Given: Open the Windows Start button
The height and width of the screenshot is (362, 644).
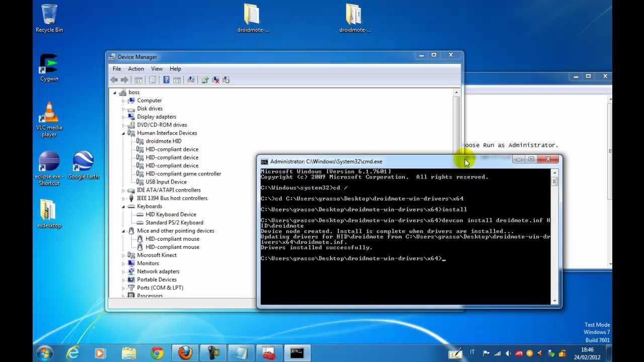Looking at the screenshot, I should pyautogui.click(x=45, y=353).
